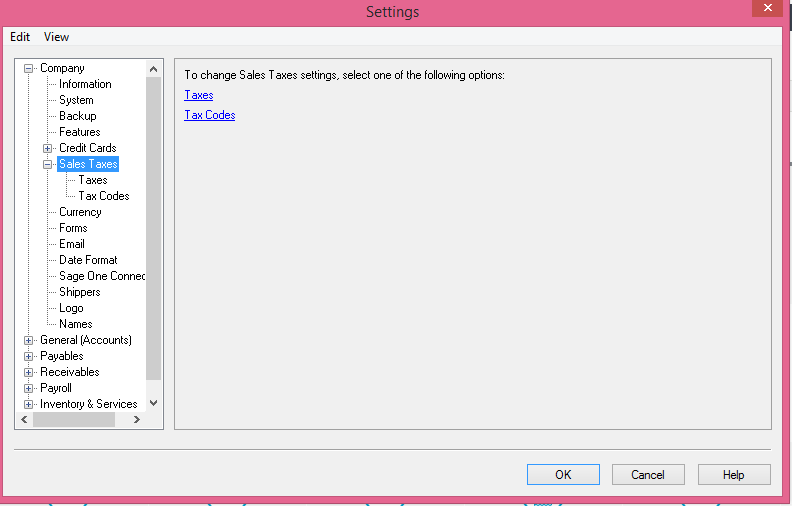Select Currency in the settings tree

pos(80,212)
